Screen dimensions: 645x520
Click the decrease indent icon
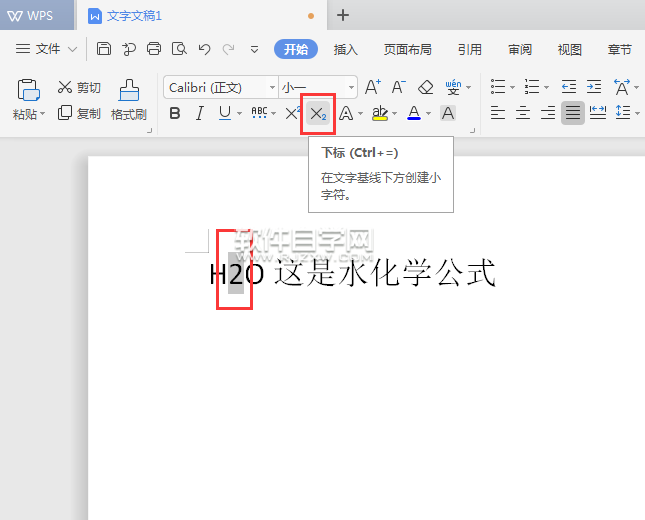(x=569, y=87)
